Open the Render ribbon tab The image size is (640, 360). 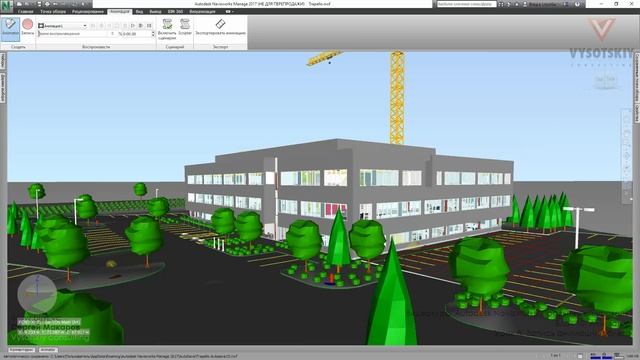(202, 11)
